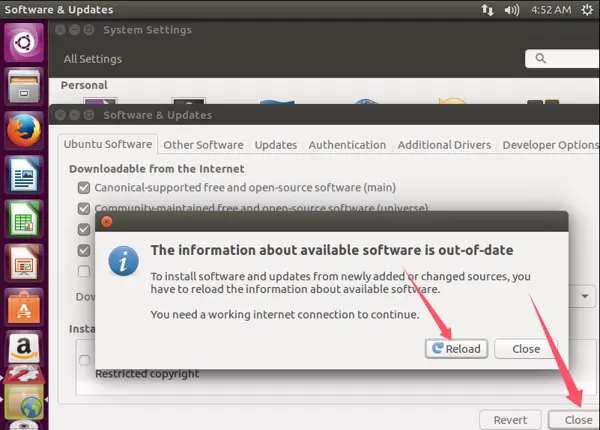The width and height of the screenshot is (600, 430).
Task: Launch LibreOffice Calc spreadsheet icon
Action: coord(24,220)
